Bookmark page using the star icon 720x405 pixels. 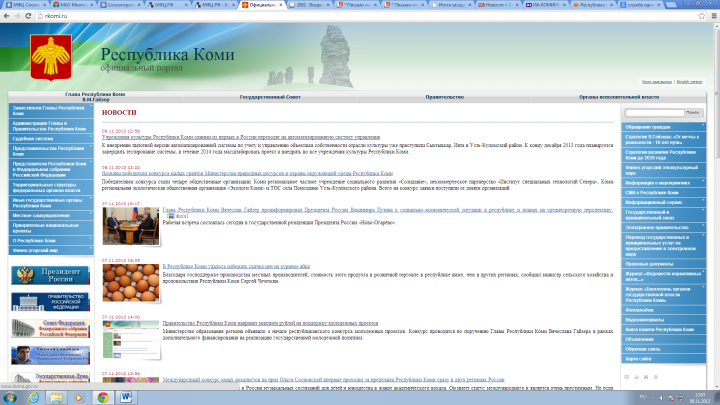702,16
